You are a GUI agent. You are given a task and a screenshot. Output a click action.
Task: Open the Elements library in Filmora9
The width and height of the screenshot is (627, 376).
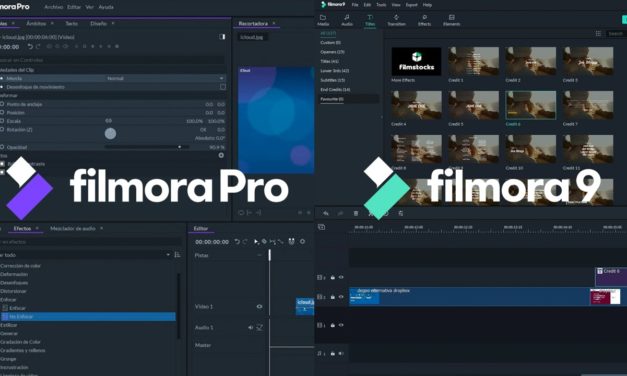[451, 20]
